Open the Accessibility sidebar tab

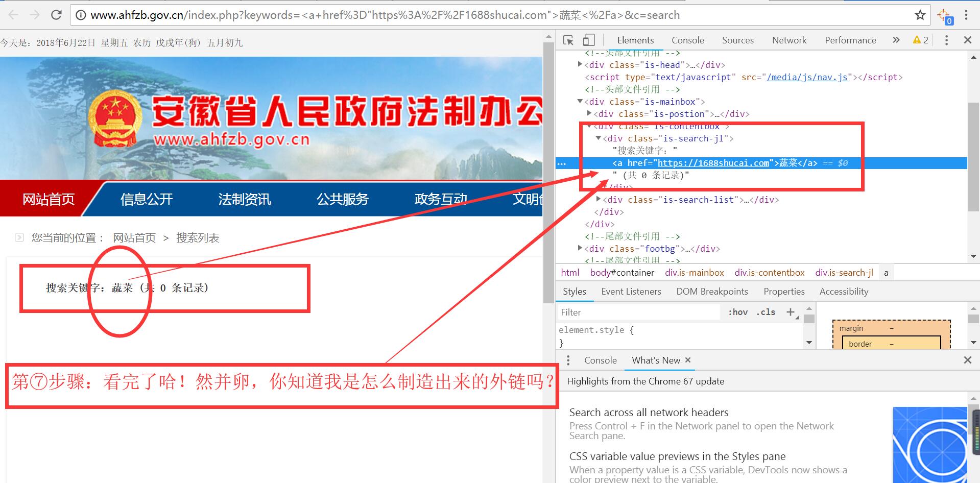(x=844, y=292)
